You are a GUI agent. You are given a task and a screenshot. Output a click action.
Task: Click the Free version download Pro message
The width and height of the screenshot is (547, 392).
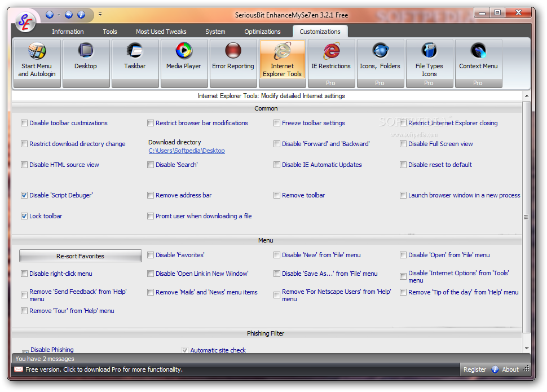(x=104, y=369)
